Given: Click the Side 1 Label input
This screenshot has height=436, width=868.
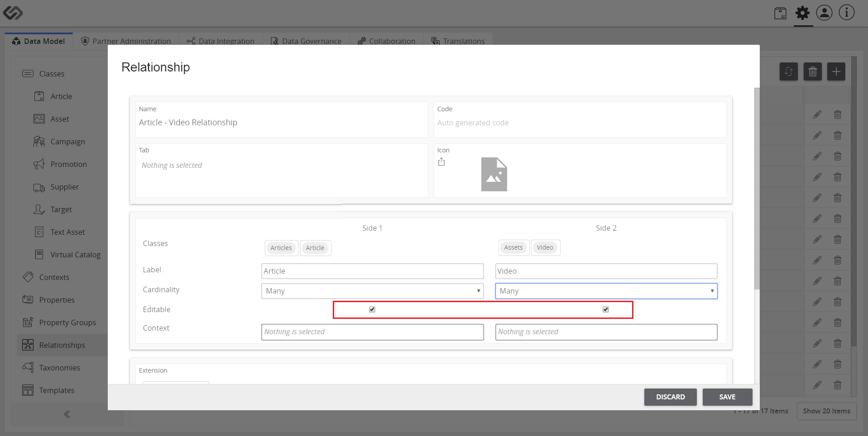Looking at the screenshot, I should click(372, 271).
